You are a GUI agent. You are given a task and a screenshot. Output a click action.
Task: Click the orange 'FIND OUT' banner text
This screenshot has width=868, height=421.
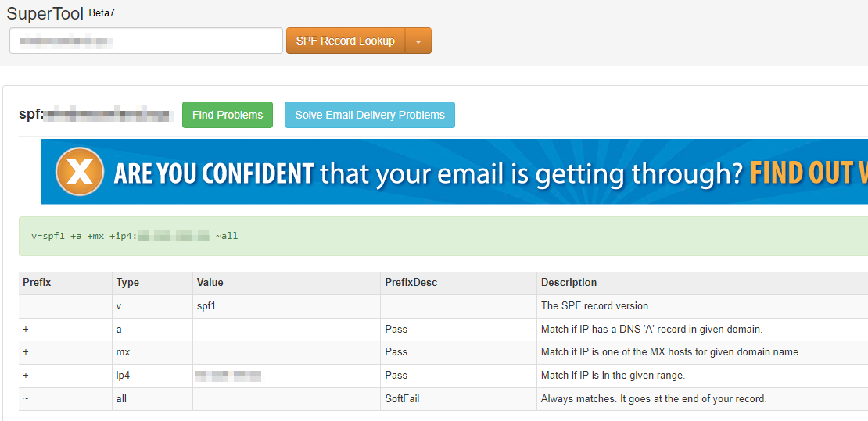tap(805, 173)
